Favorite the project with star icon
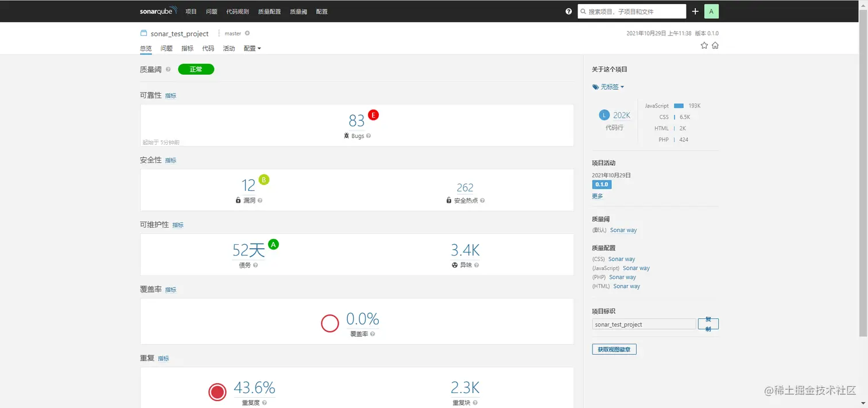This screenshot has width=868, height=408. 704,45
